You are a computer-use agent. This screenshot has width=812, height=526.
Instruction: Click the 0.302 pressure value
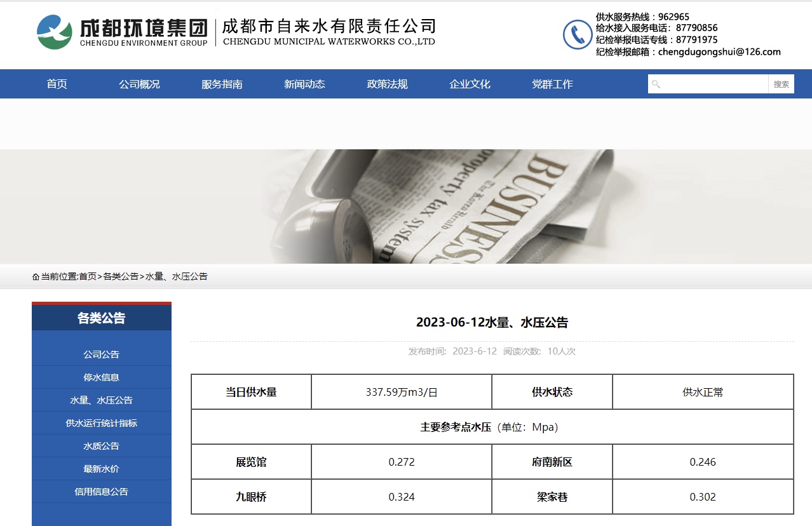703,497
